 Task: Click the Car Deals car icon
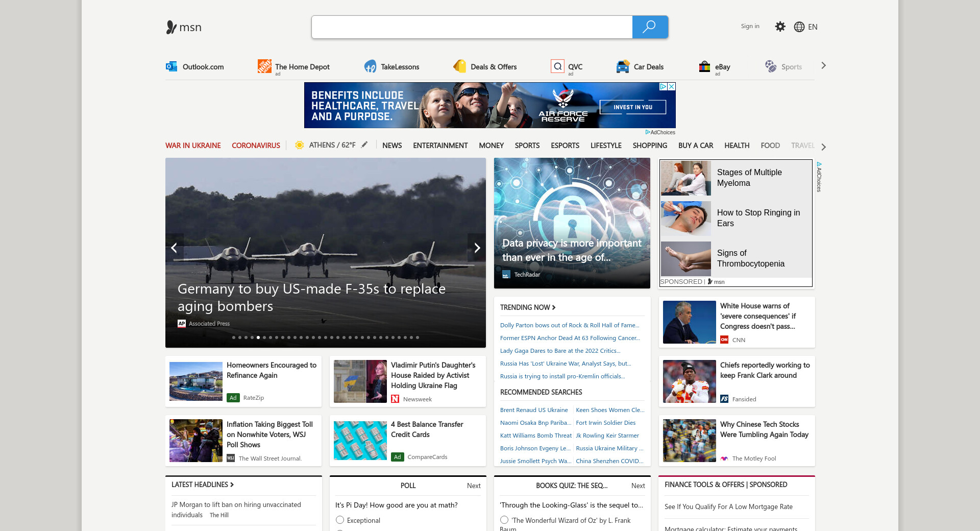pos(623,66)
